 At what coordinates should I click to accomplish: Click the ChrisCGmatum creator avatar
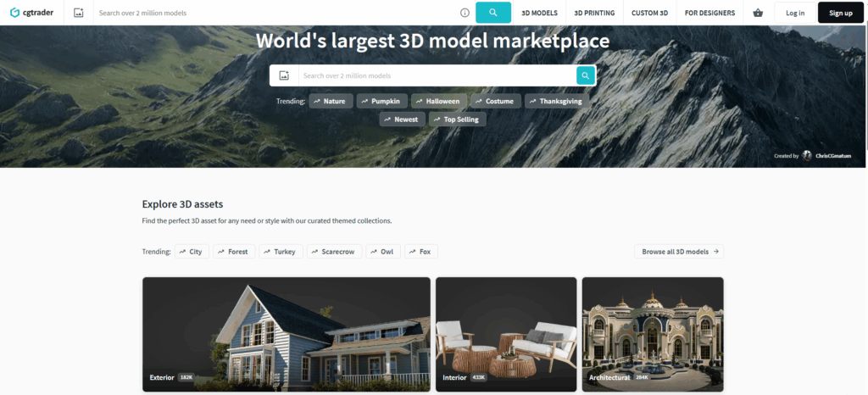click(807, 156)
